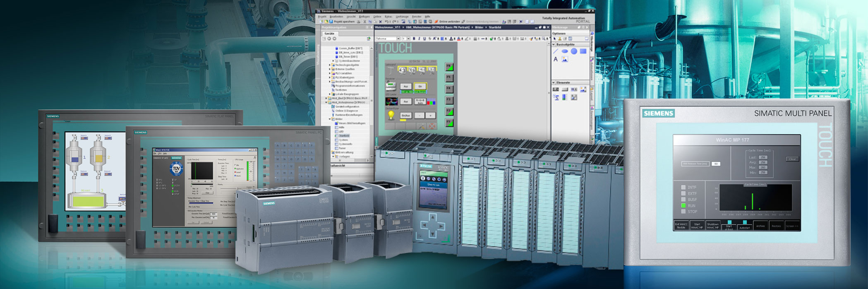The image size is (868, 289).
Task: Click the Archive button on Multi Panel
Action: tap(760, 226)
